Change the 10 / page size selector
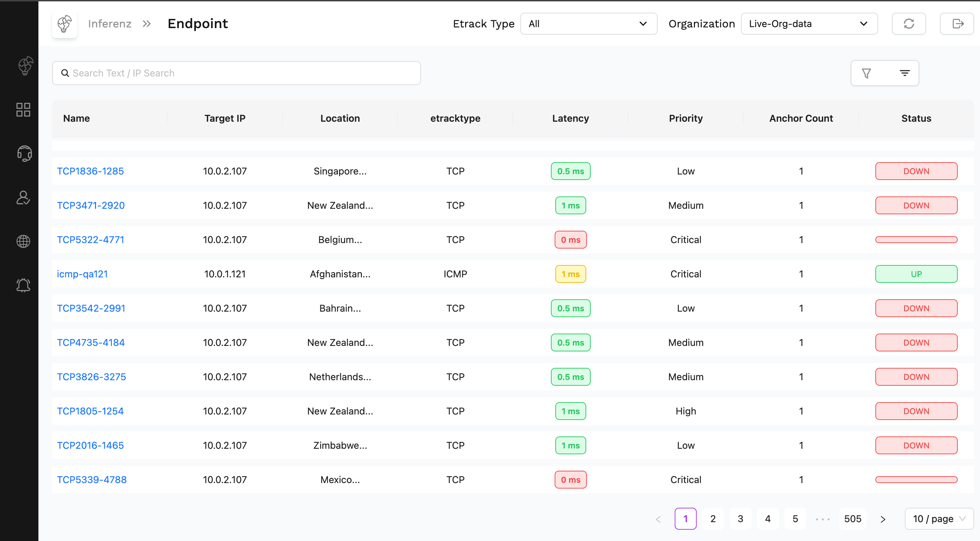This screenshot has height=541, width=980. pos(938,519)
